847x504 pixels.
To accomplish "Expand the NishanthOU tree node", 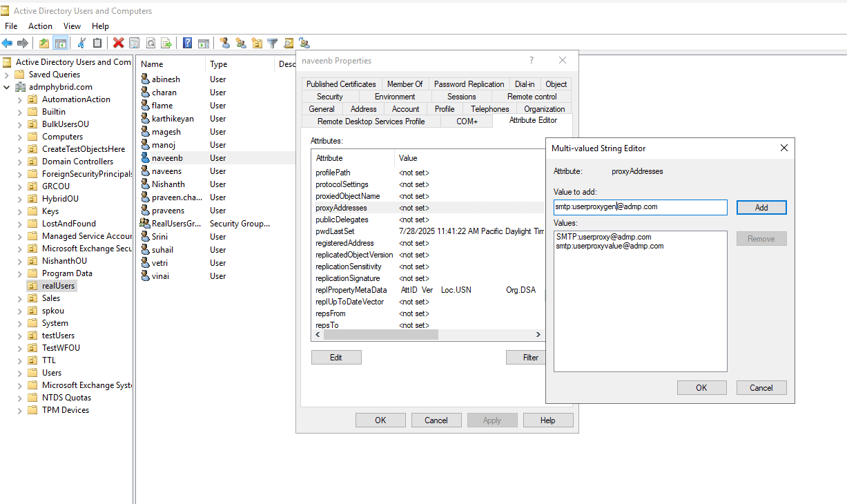I will pyautogui.click(x=19, y=261).
